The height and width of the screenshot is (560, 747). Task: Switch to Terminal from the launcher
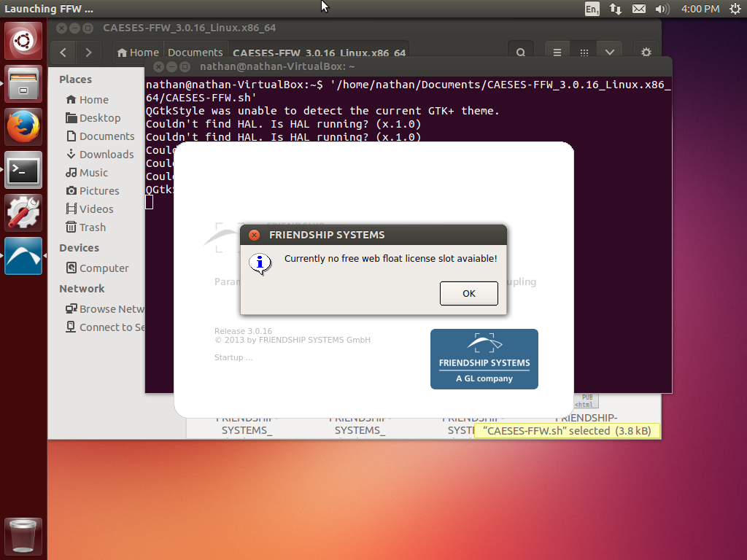click(23, 170)
